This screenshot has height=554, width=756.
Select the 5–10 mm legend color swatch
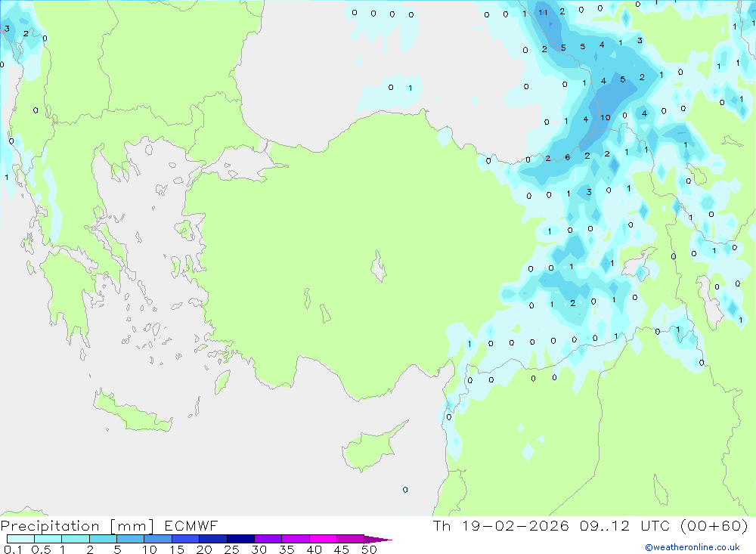131,539
